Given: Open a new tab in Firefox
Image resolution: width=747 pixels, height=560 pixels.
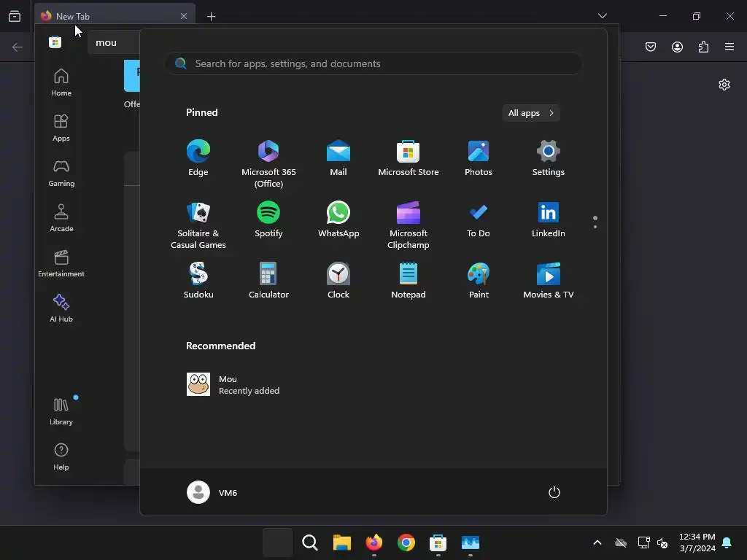Looking at the screenshot, I should [211, 17].
